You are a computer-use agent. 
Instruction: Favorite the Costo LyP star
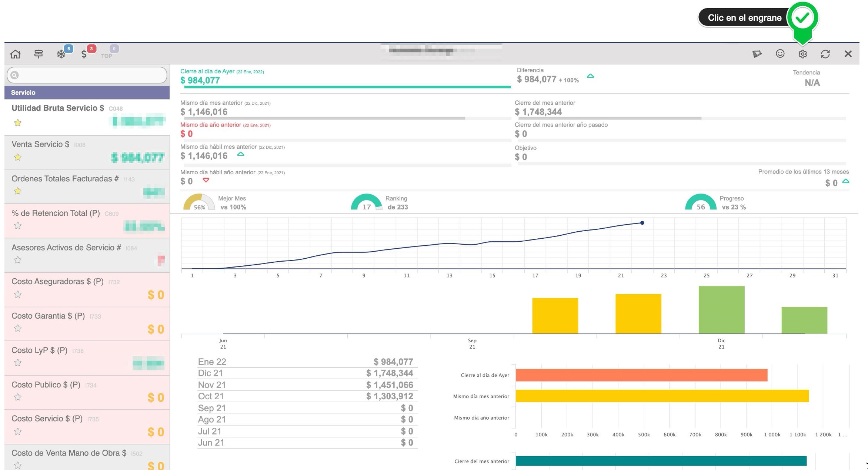17,363
